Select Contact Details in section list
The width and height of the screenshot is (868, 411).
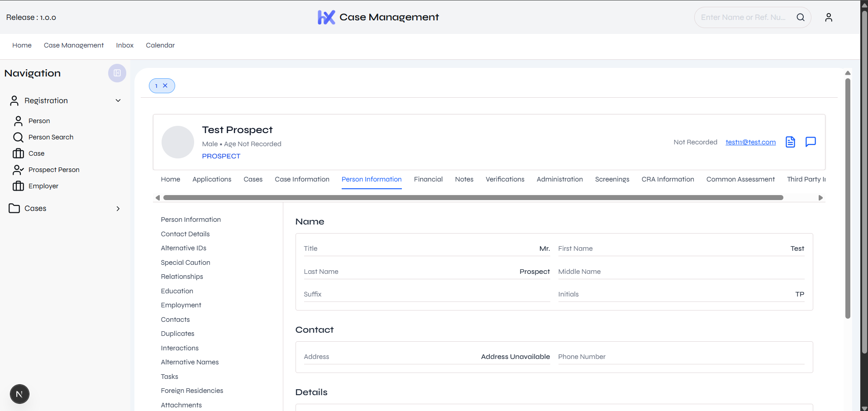pos(185,234)
